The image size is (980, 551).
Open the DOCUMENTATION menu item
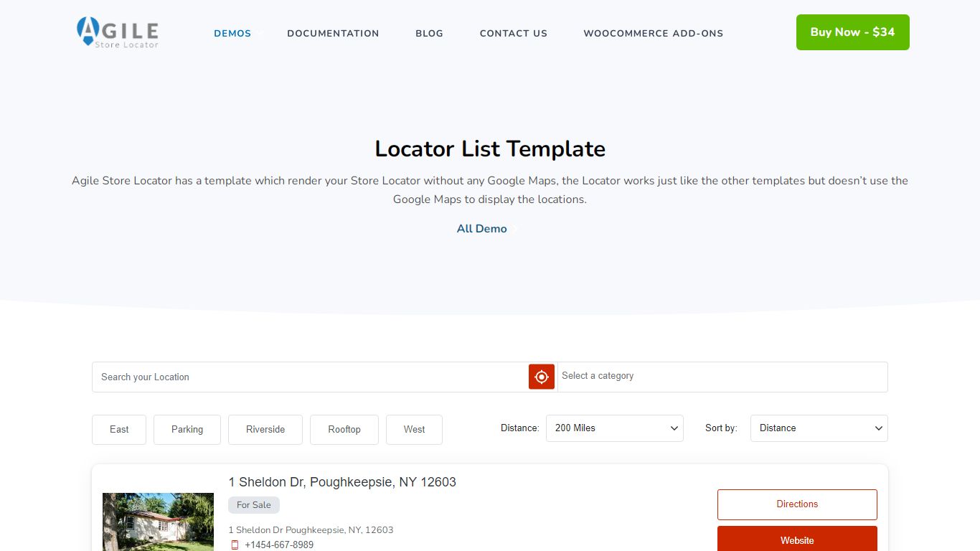333,33
